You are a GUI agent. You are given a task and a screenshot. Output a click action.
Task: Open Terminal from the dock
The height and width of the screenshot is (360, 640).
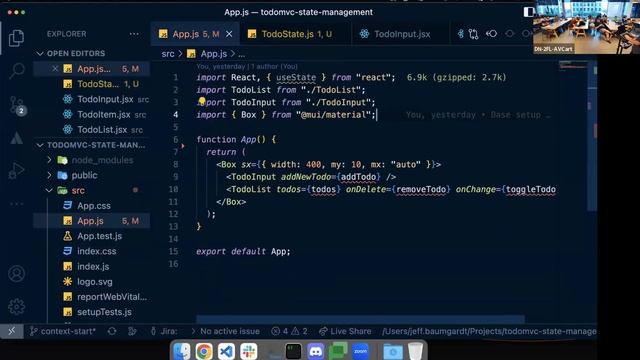click(x=293, y=351)
